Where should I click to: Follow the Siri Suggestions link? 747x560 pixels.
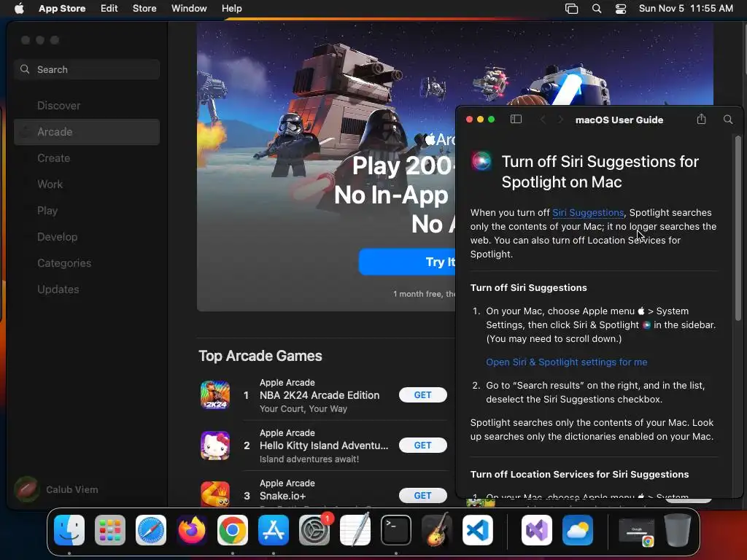[587, 212]
